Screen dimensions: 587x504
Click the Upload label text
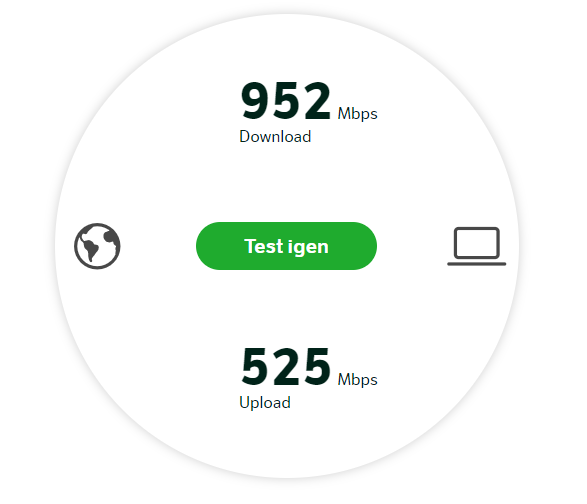click(x=265, y=403)
